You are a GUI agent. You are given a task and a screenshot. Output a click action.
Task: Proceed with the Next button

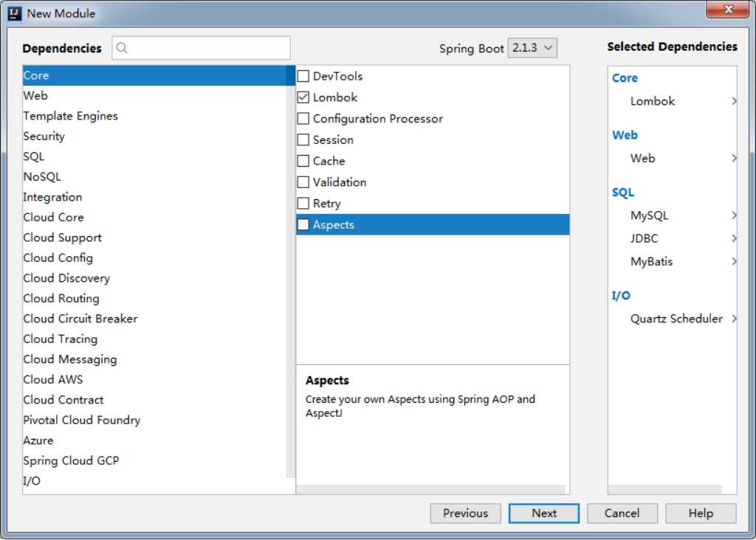tap(544, 513)
